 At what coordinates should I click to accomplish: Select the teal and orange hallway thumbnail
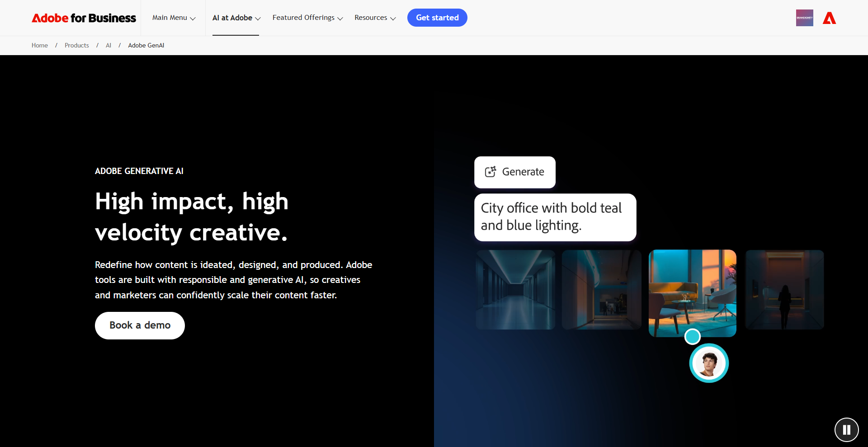click(601, 290)
